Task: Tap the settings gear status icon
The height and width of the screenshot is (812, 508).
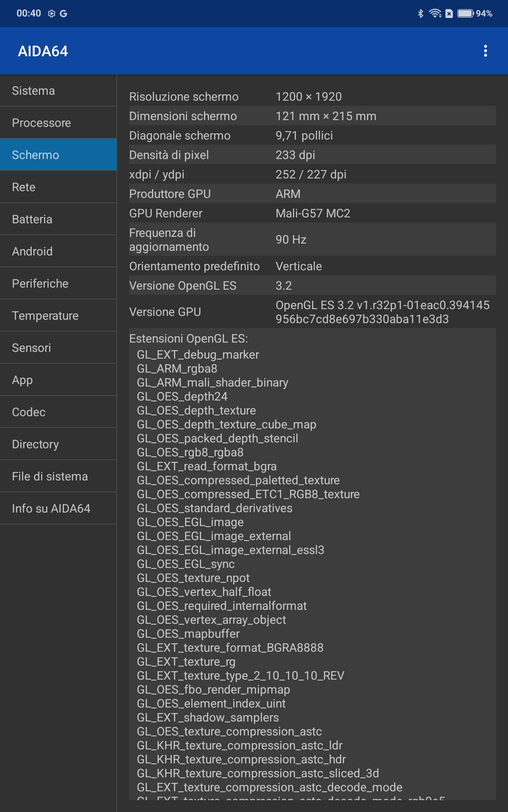Action: [52, 14]
